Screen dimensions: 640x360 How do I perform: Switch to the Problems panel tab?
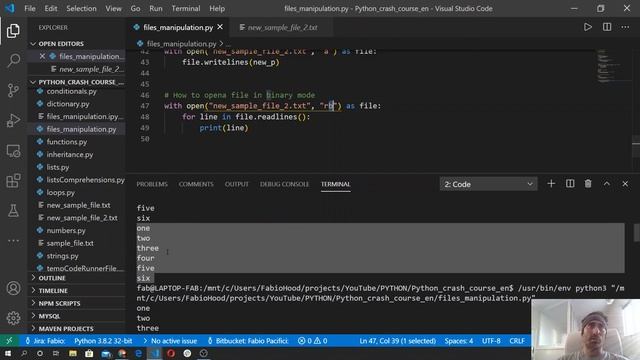152,184
